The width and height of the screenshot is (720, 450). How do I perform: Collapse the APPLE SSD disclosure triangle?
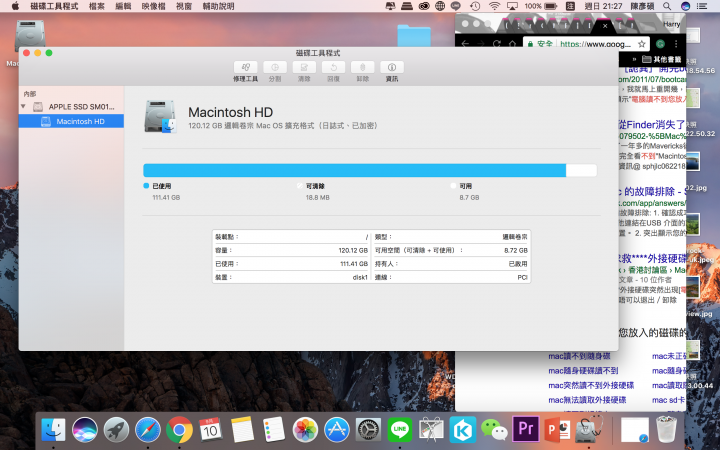[23, 107]
